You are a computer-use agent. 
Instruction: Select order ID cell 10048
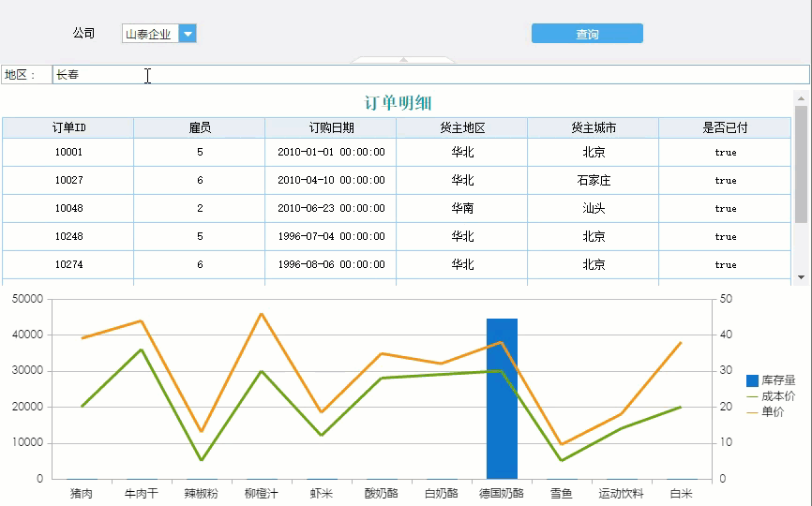pyautogui.click(x=68, y=208)
